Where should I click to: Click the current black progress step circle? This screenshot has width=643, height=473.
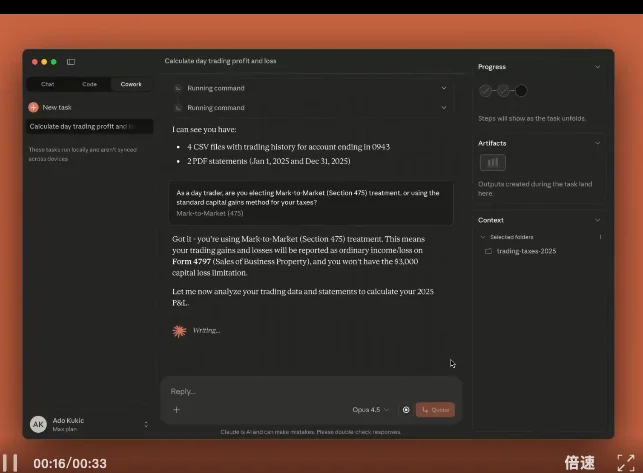click(520, 91)
